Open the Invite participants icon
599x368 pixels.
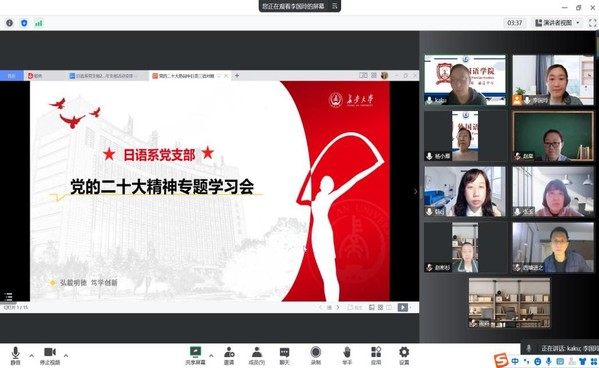[229, 355]
